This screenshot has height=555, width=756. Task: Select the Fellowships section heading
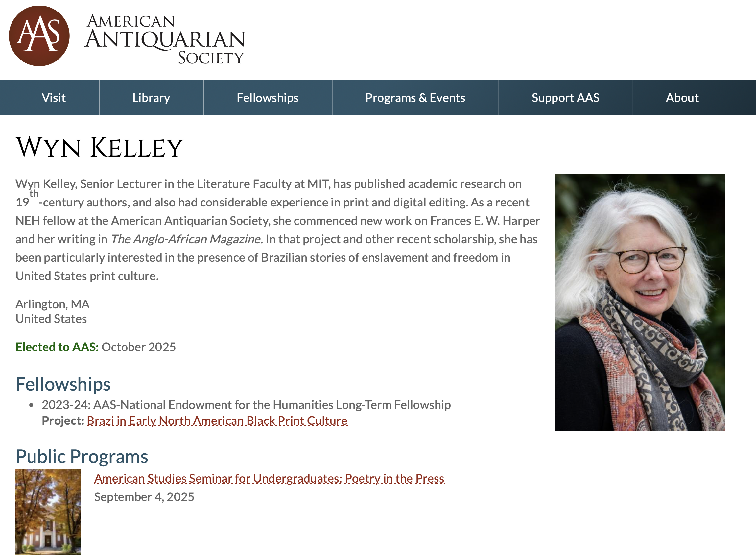tap(63, 384)
